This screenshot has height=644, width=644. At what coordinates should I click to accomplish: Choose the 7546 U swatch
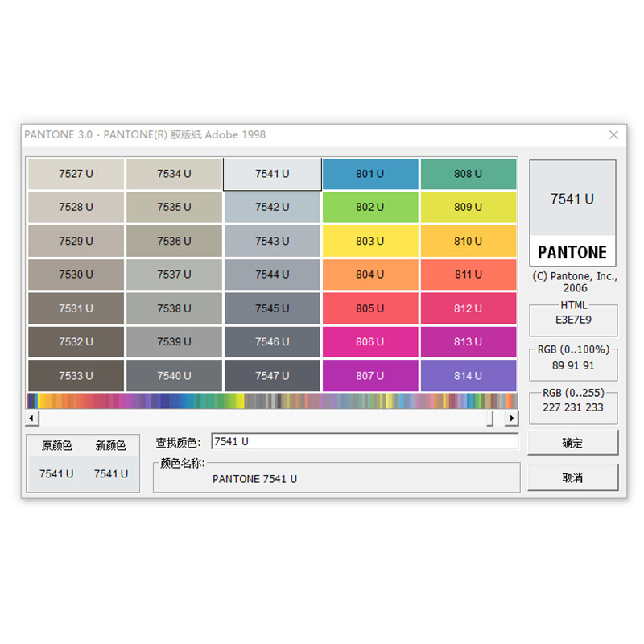[272, 341]
